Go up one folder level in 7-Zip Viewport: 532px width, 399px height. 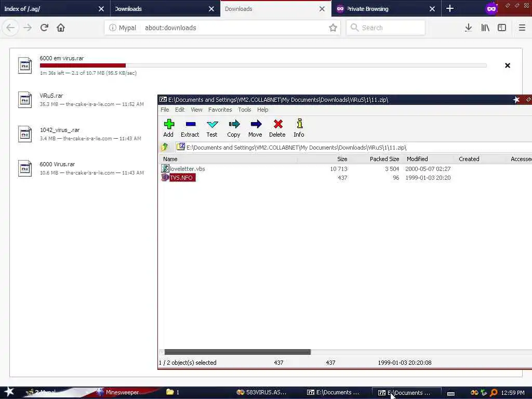[165, 147]
